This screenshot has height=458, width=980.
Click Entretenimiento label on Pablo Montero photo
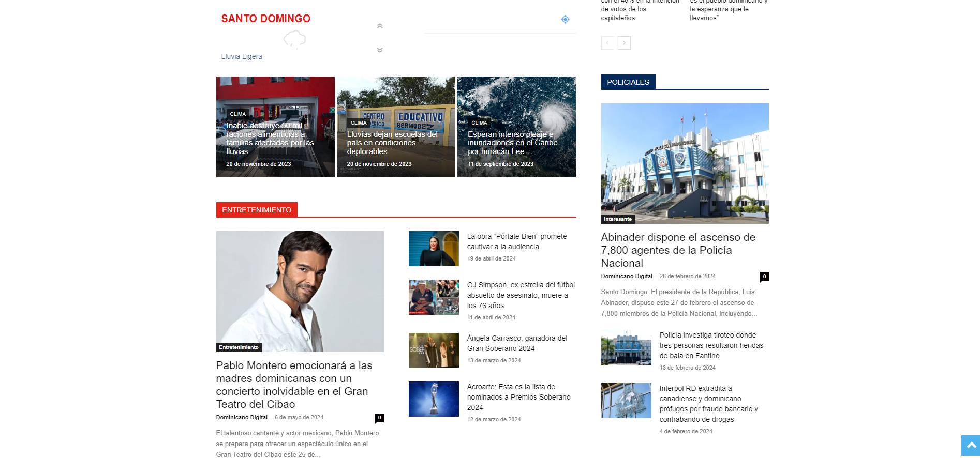(239, 347)
